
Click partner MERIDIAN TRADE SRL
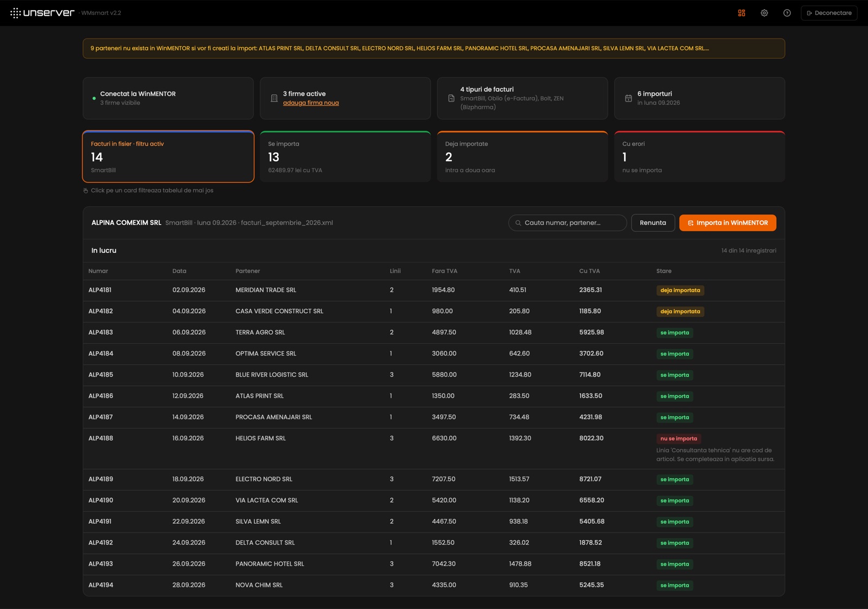tap(266, 290)
